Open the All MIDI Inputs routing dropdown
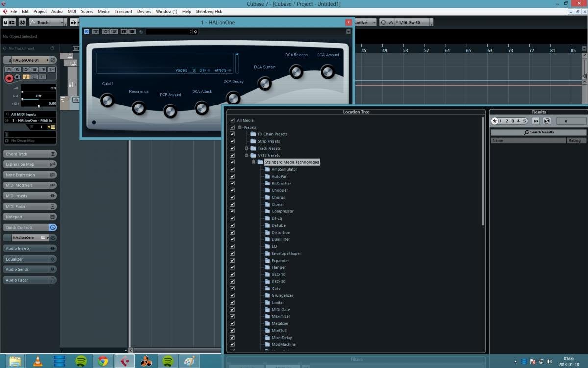The height and width of the screenshot is (368, 588). click(30, 114)
